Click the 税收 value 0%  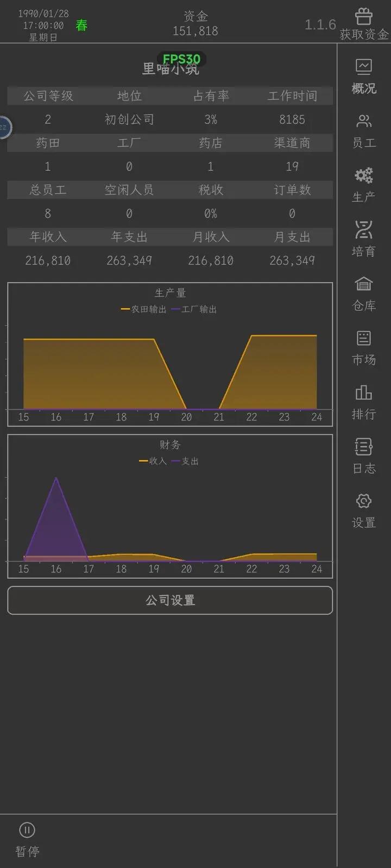click(x=211, y=214)
